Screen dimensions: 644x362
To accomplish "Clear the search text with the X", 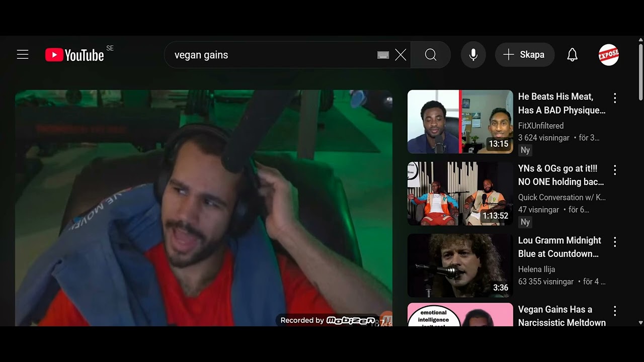I will (x=400, y=55).
